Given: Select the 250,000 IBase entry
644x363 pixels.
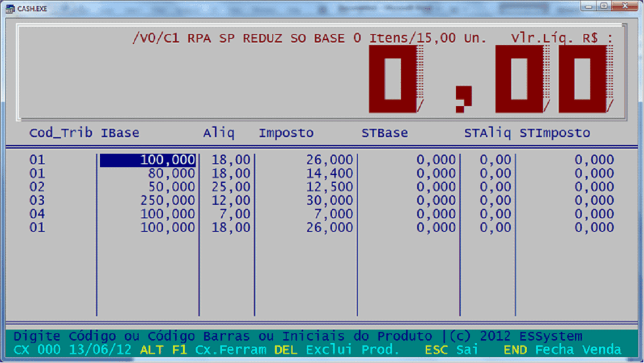Looking at the screenshot, I should [168, 201].
